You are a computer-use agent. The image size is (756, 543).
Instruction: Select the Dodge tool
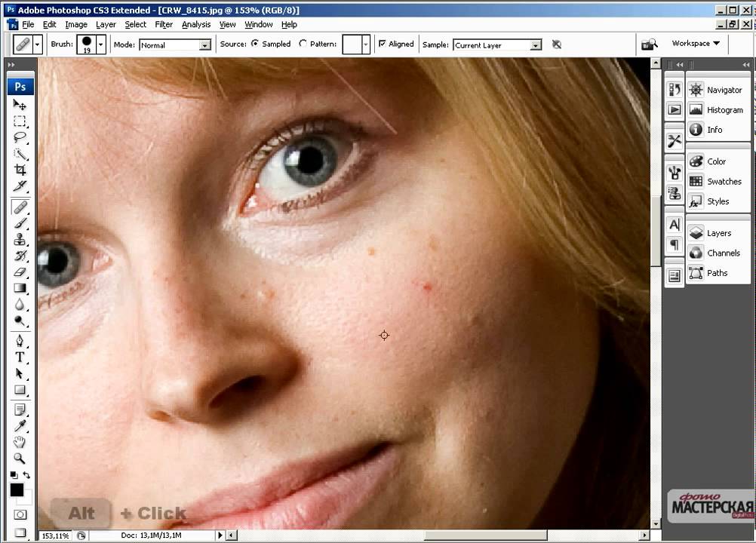pos(20,321)
